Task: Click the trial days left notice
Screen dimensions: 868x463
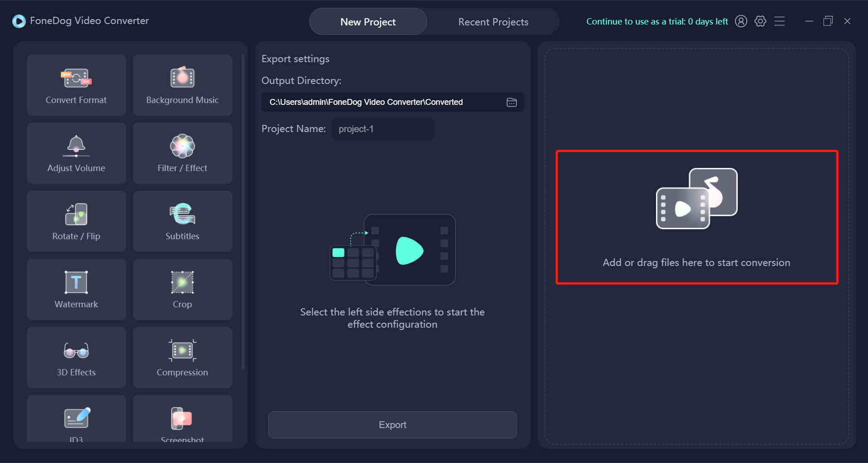Action: tap(657, 21)
